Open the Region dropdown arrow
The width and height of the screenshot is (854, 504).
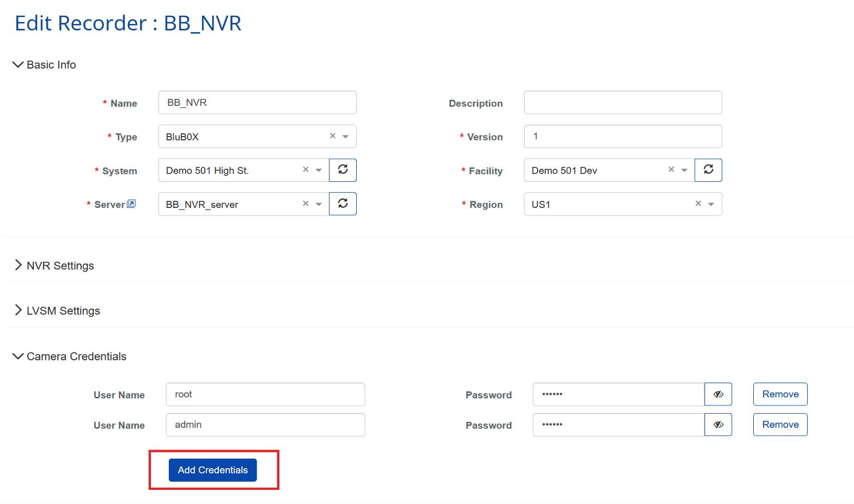[x=711, y=204]
